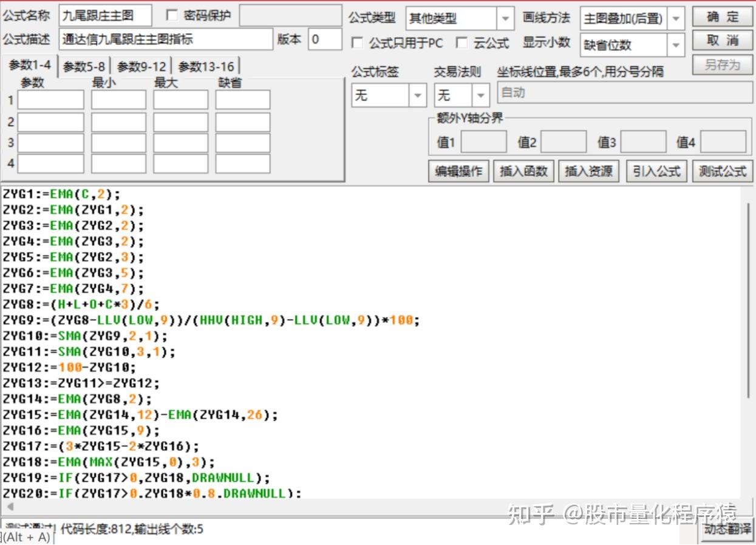Open the 交易法则 dropdown

tap(481, 95)
